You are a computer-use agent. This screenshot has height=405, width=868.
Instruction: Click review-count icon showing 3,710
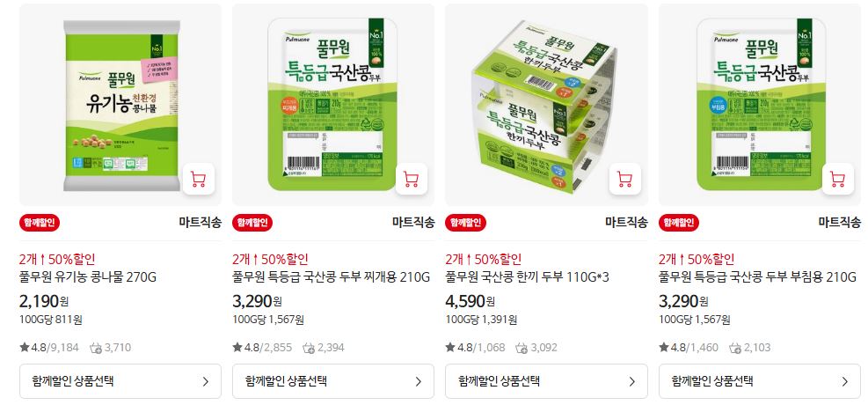point(95,348)
